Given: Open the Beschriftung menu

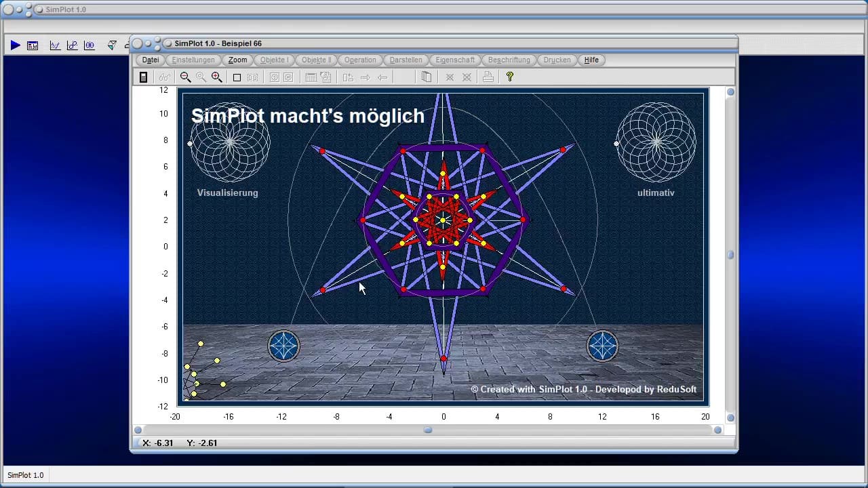Looking at the screenshot, I should click(x=509, y=60).
